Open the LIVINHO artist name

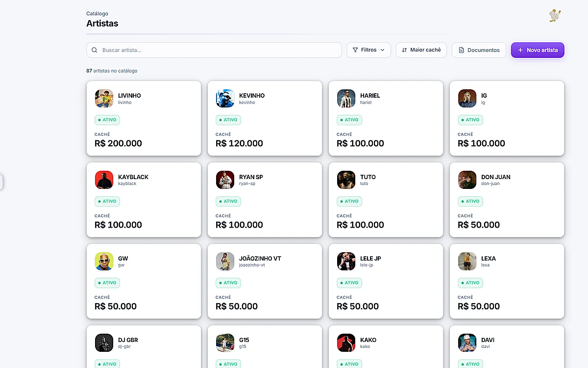tap(129, 96)
